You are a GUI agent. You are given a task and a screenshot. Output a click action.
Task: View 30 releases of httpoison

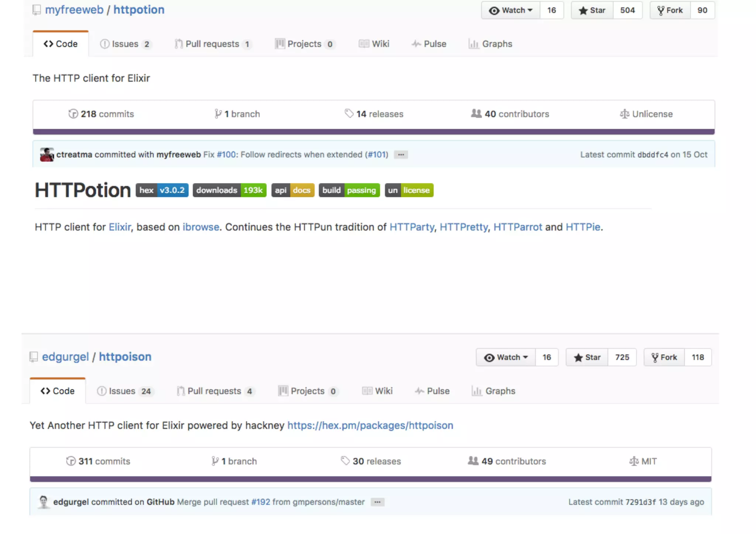click(371, 461)
